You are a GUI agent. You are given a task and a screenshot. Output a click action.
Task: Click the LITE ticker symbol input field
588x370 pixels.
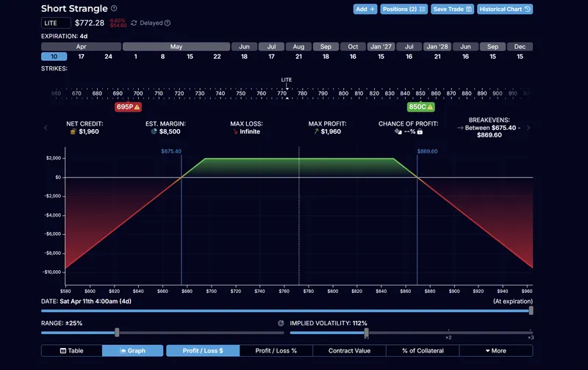pos(55,23)
